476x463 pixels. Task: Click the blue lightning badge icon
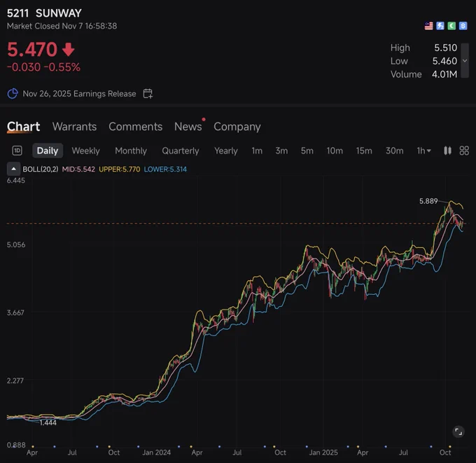(440, 26)
